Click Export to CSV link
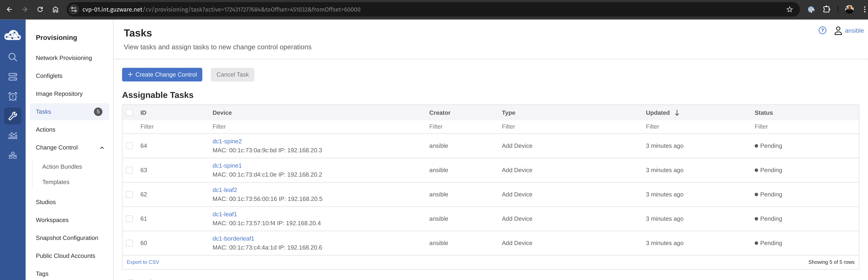868x280 pixels. (143, 262)
